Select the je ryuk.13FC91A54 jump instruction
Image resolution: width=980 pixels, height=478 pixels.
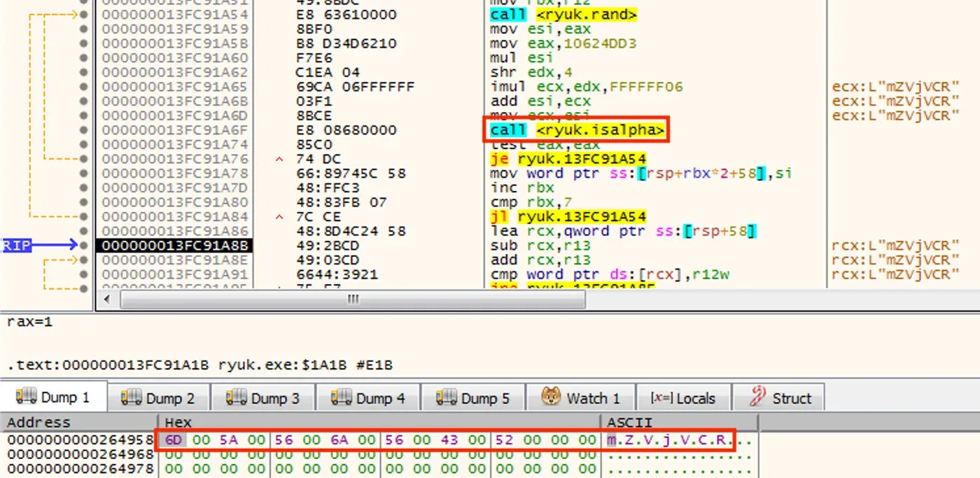[568, 159]
